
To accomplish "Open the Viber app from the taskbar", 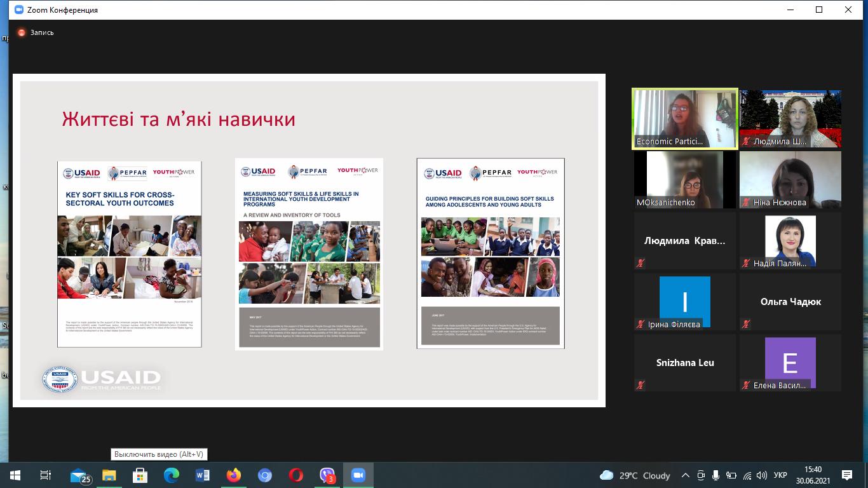I will click(x=327, y=474).
